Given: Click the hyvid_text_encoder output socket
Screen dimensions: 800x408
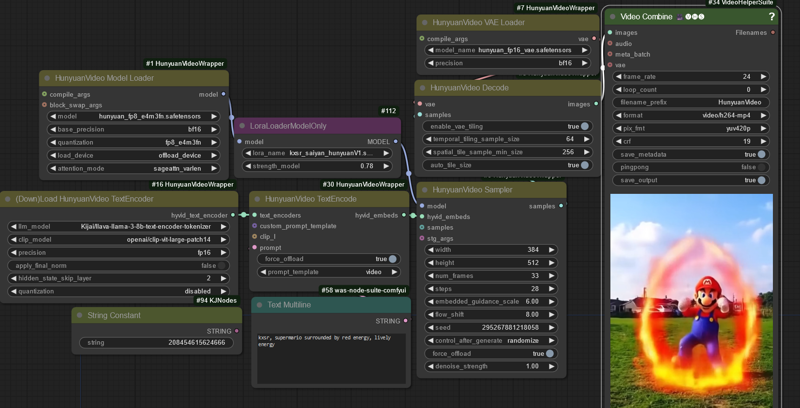Looking at the screenshot, I should (233, 215).
